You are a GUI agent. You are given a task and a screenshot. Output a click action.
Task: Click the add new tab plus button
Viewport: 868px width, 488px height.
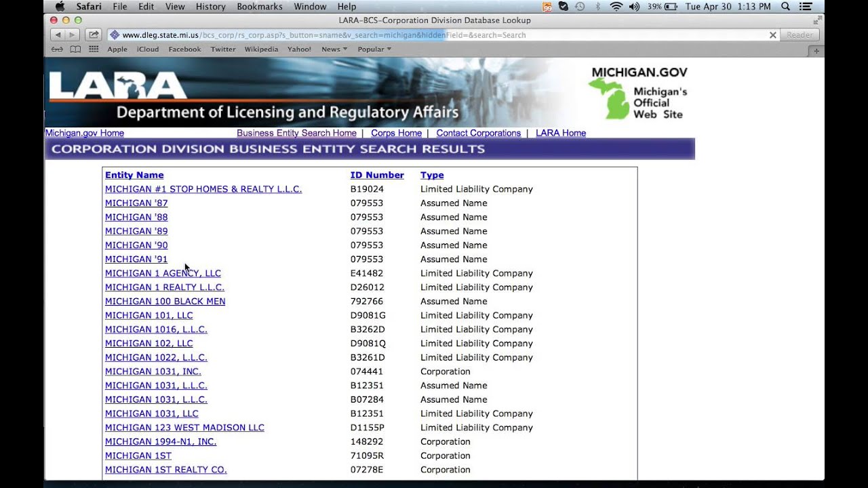pyautogui.click(x=816, y=50)
